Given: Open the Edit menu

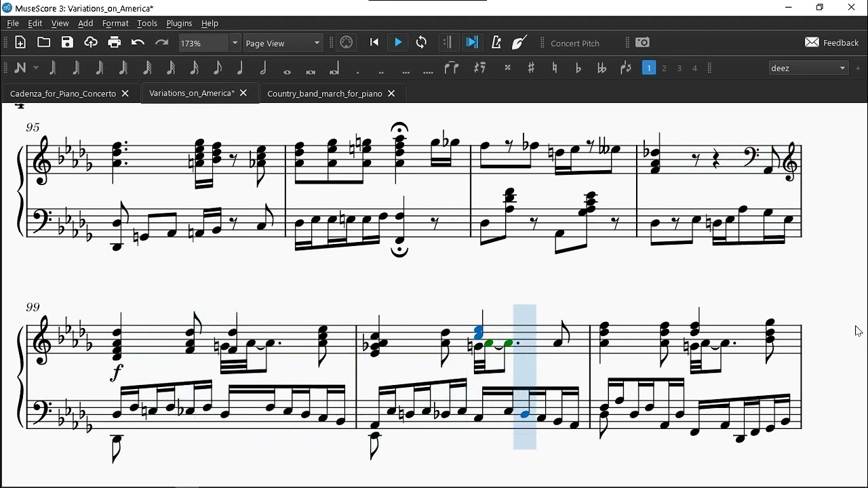Looking at the screenshot, I should tap(35, 23).
